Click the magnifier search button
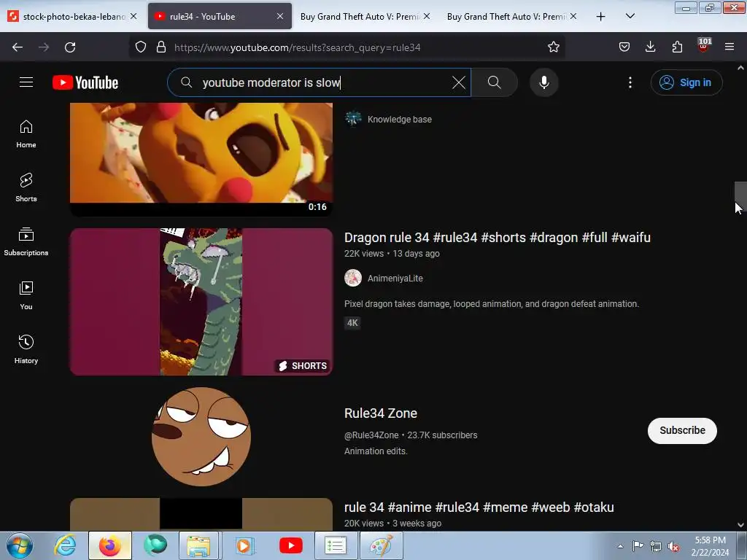The width and height of the screenshot is (747, 560). click(x=494, y=82)
